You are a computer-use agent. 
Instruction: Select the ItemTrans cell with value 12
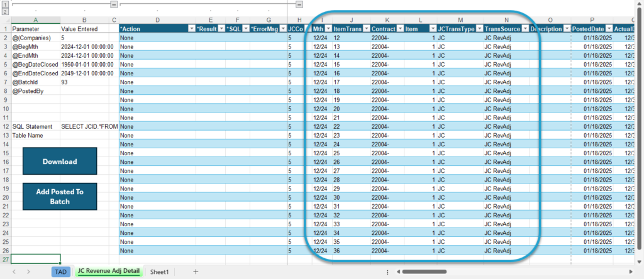352,38
